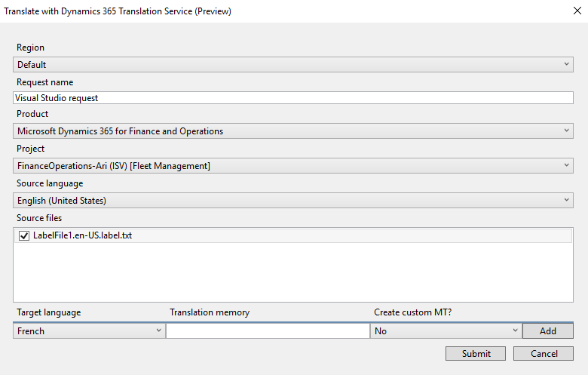This screenshot has width=588, height=375.
Task: Click the Add button
Action: pyautogui.click(x=547, y=331)
